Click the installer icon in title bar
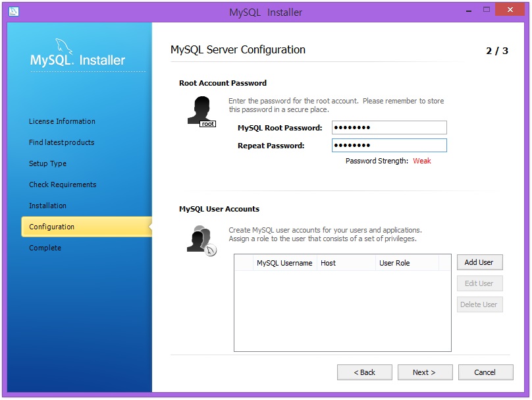This screenshot has height=400, width=532. pyautogui.click(x=13, y=10)
